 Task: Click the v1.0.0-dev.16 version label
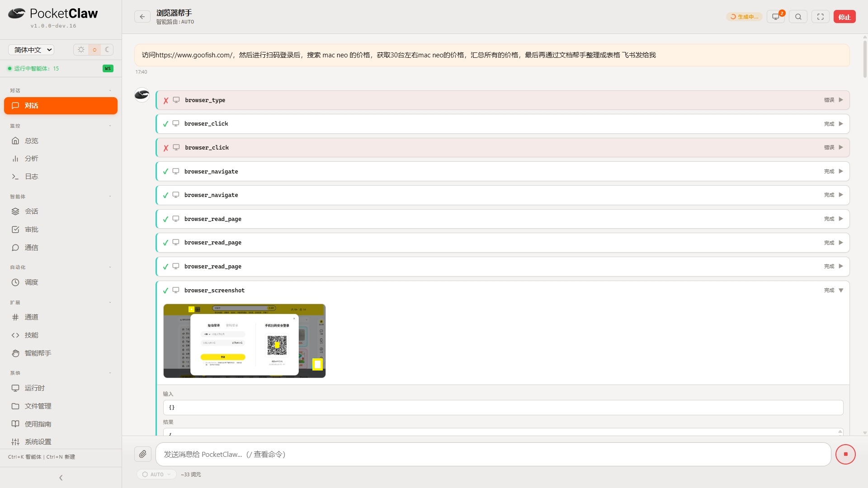(x=53, y=26)
